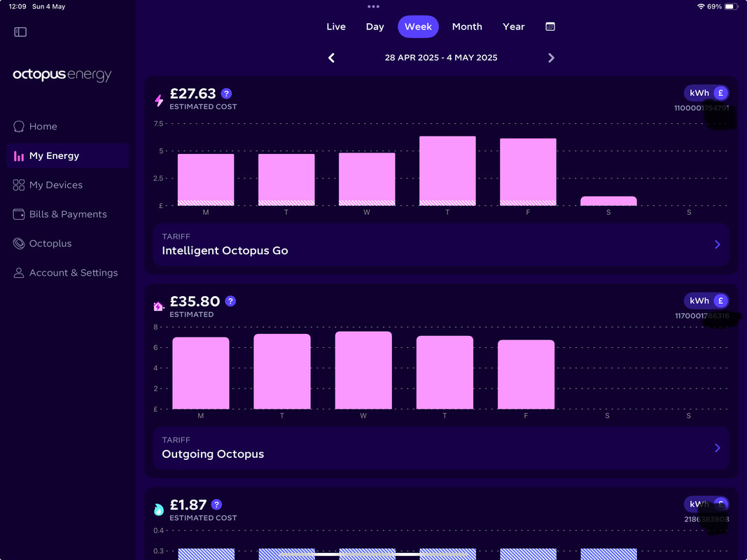Viewport: 747px width, 560px height.
Task: Select Monday's bar in export chart
Action: coord(200,373)
